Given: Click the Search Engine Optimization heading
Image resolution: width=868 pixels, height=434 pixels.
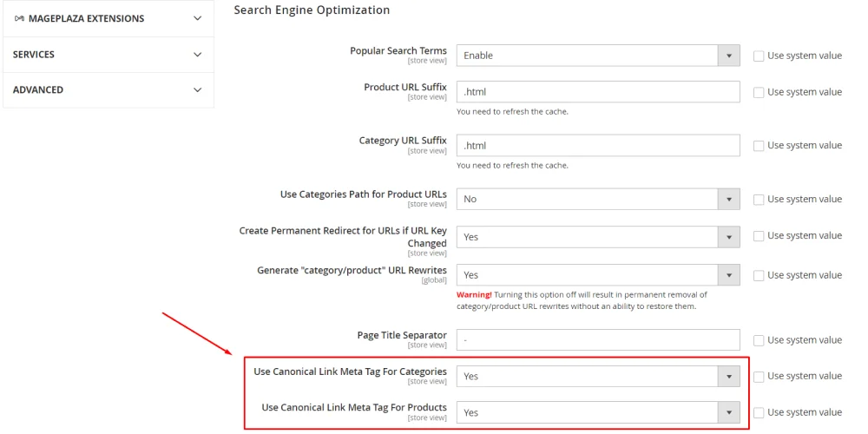Looking at the screenshot, I should (312, 10).
